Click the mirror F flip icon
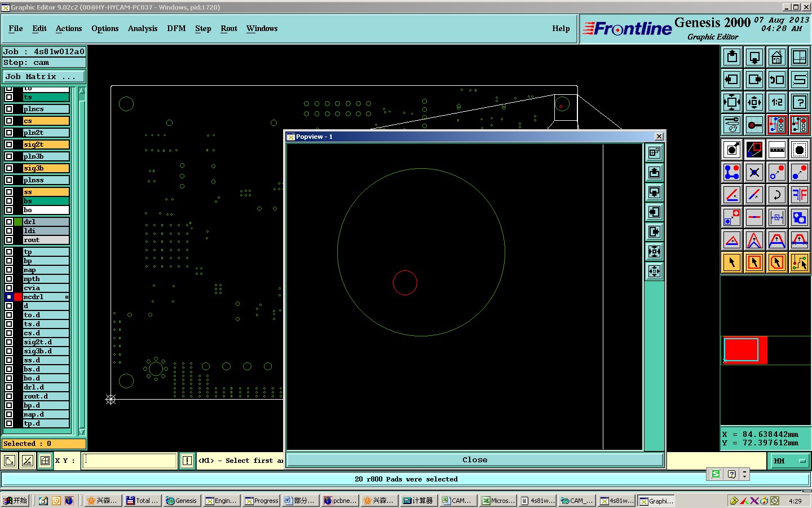The height and width of the screenshot is (508, 812). click(800, 195)
